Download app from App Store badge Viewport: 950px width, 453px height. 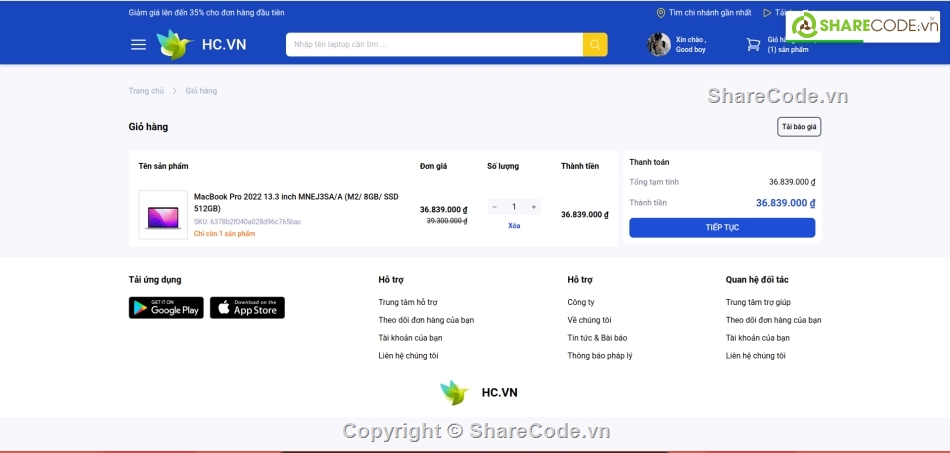click(x=247, y=308)
